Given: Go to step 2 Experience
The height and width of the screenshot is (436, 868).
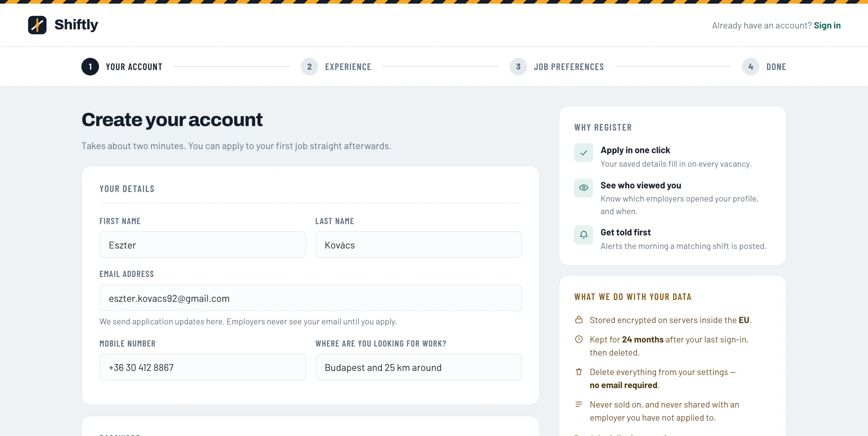Looking at the screenshot, I should [336, 67].
